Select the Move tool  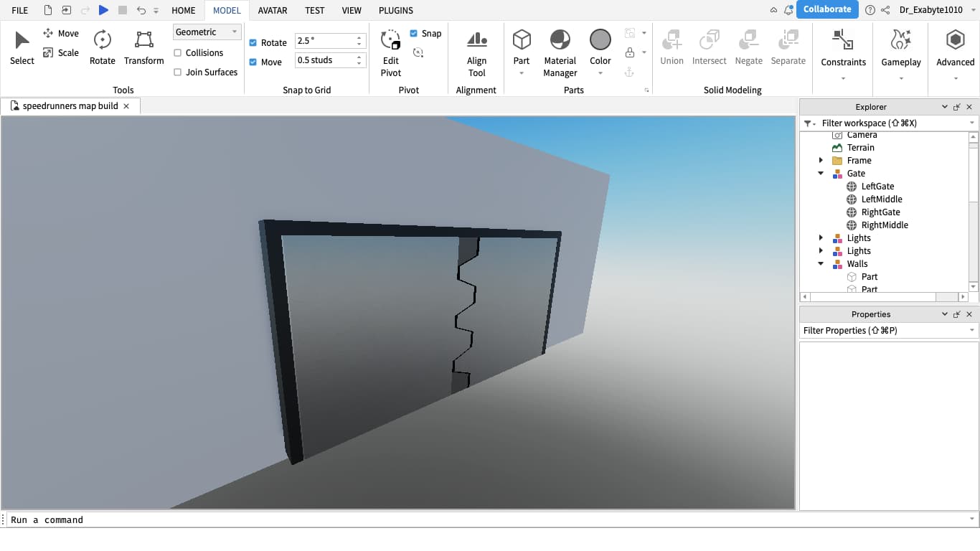pyautogui.click(x=61, y=33)
